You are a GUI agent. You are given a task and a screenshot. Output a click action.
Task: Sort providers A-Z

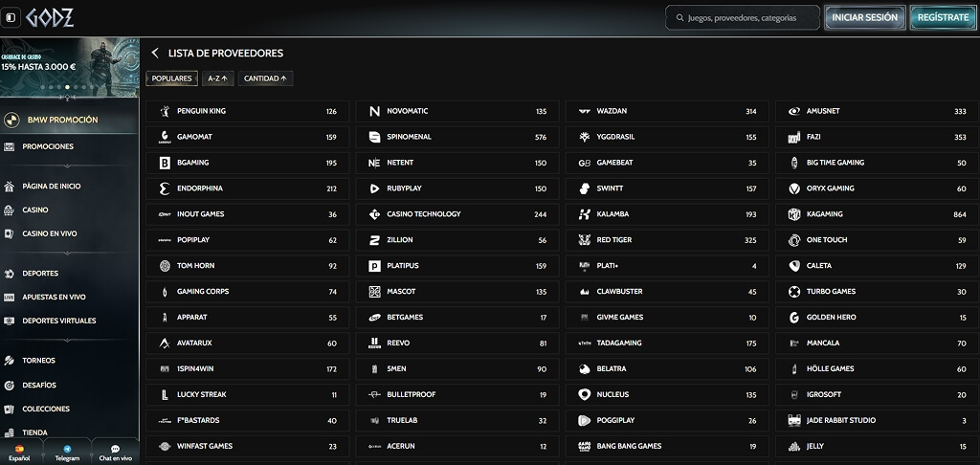tap(218, 78)
